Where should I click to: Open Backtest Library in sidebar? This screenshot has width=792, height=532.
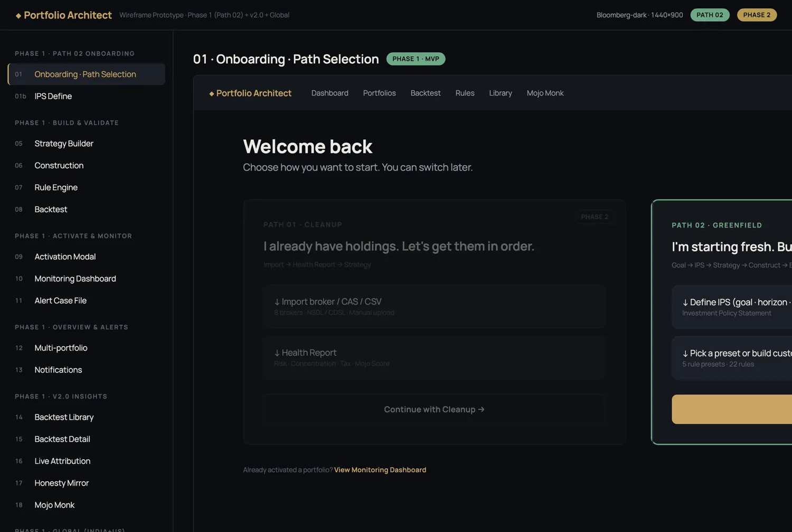87,417
